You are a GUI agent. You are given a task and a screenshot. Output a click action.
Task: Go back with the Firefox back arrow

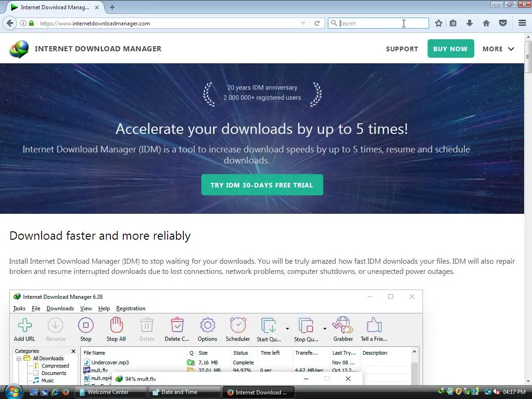[x=10, y=24]
